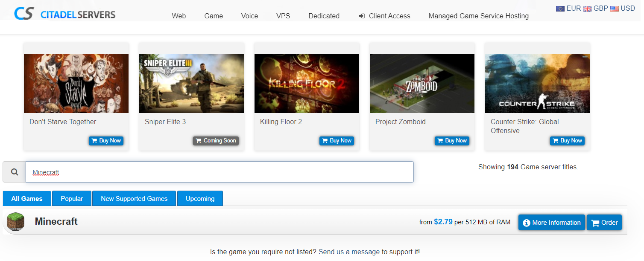Select the EUR currency flag
This screenshot has height=261, width=644.
pyautogui.click(x=560, y=9)
